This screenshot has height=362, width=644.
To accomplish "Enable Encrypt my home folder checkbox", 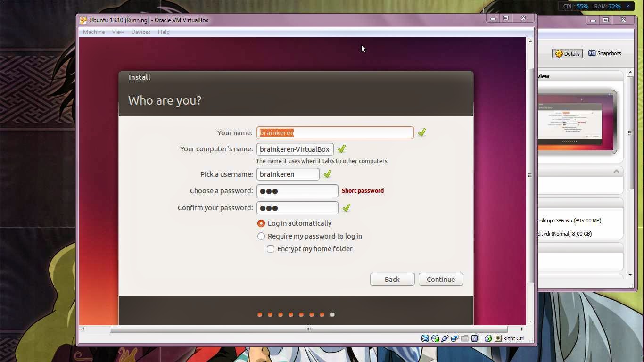I will [271, 249].
